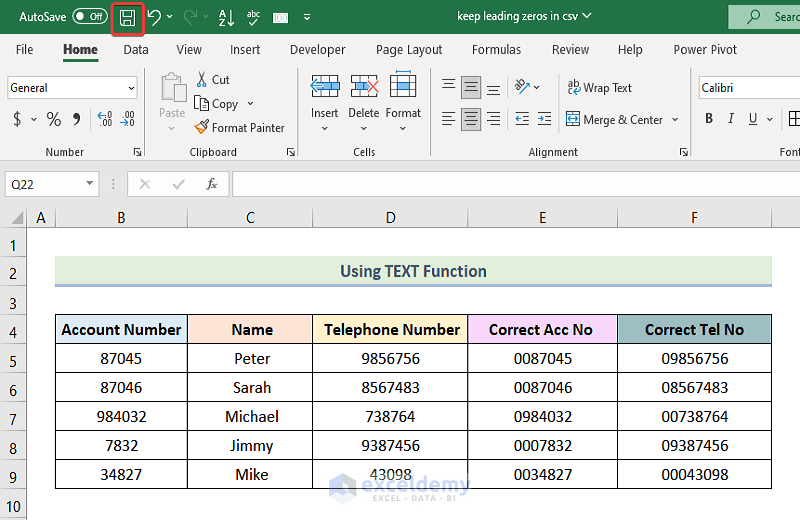This screenshot has width=800, height=520.
Task: Click the Paste clipboard icon
Action: 172,88
